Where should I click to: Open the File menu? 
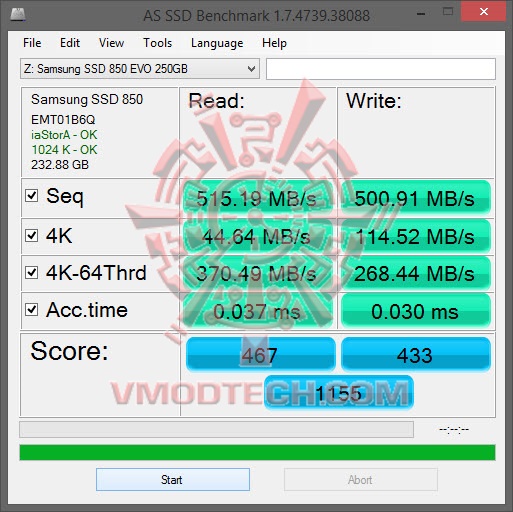(x=32, y=43)
